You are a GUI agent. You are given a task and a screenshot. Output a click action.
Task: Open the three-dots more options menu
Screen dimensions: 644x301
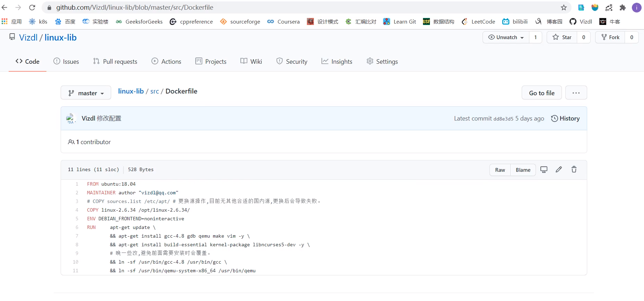(576, 93)
